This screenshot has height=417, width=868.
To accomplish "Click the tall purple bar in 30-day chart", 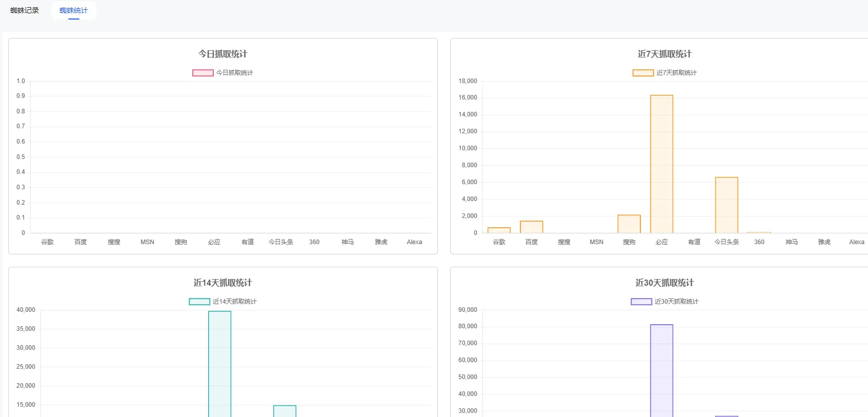I will tap(662, 370).
